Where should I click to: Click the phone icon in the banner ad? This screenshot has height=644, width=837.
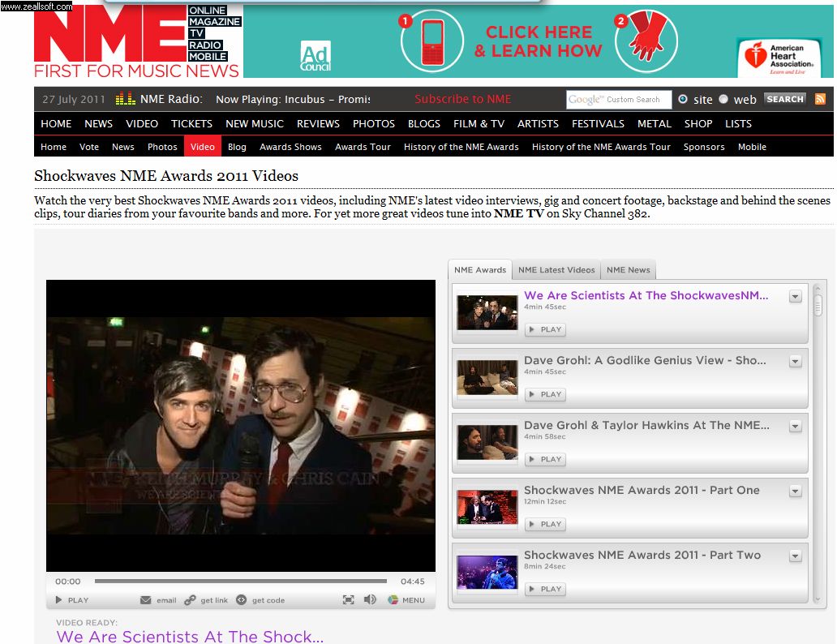click(x=432, y=41)
